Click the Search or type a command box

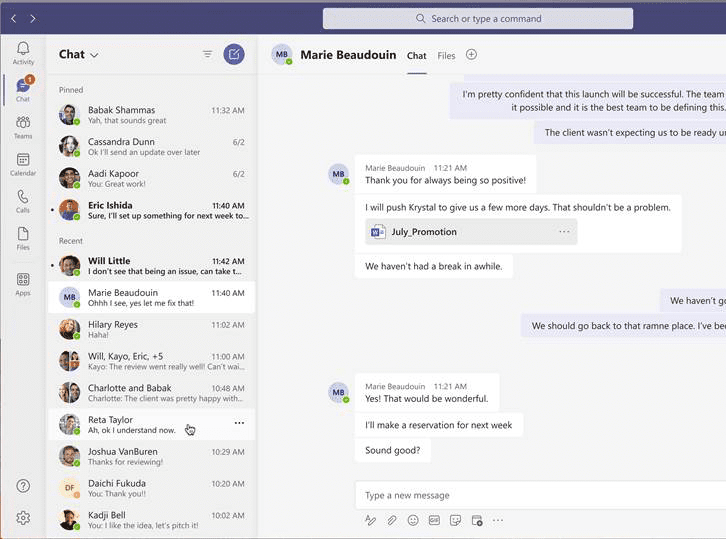coord(478,18)
